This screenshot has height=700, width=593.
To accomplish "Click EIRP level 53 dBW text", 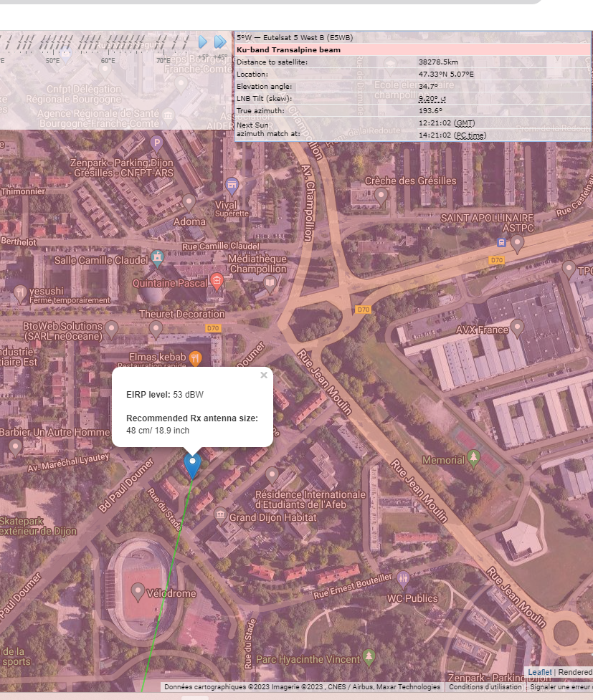I will [165, 395].
